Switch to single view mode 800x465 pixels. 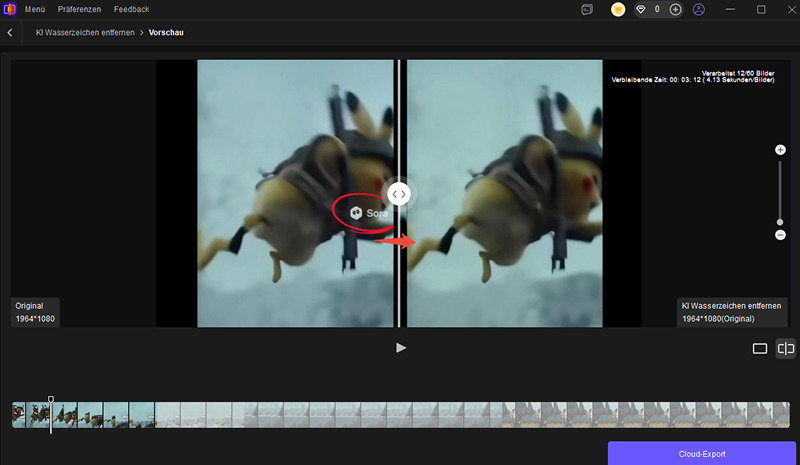pos(759,349)
